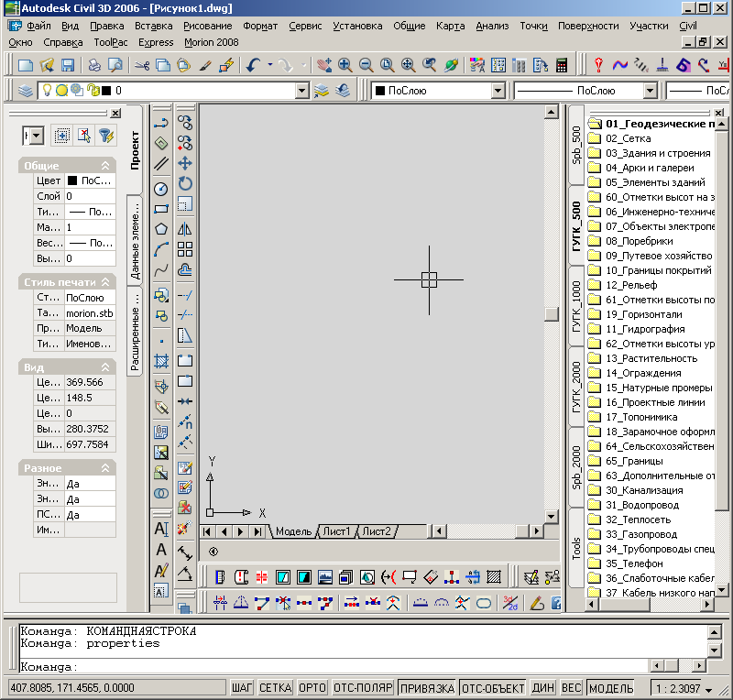Open the color ПоСлою dropdown
Image resolution: width=733 pixels, height=700 pixels.
point(498,90)
